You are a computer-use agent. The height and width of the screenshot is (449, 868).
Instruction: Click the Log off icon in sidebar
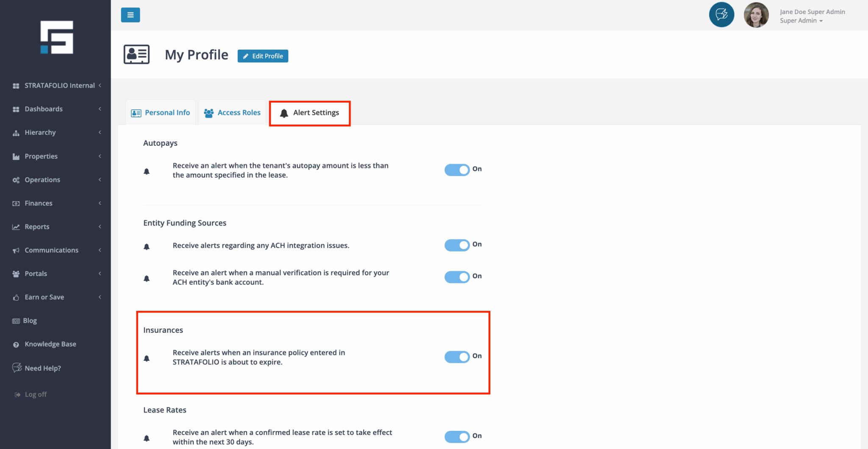click(17, 395)
